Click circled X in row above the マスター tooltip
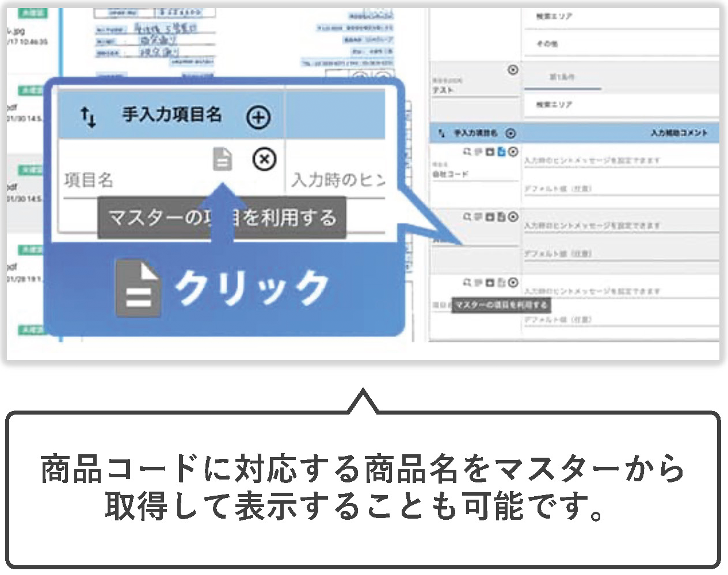The width and height of the screenshot is (728, 575). [x=513, y=282]
